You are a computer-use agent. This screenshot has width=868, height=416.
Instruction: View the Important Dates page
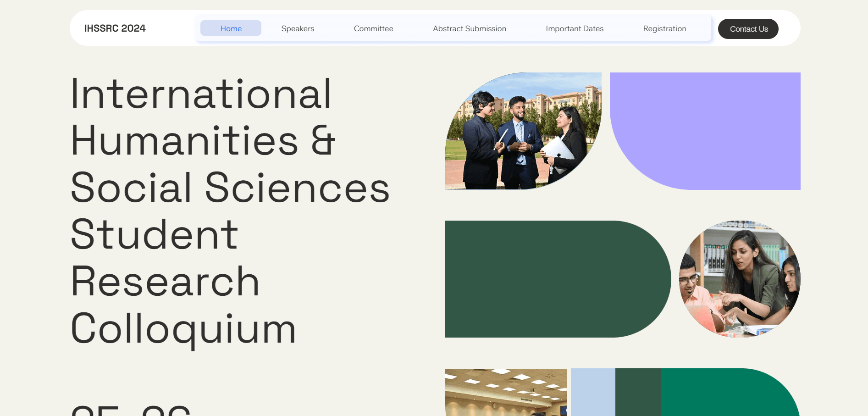tap(575, 28)
